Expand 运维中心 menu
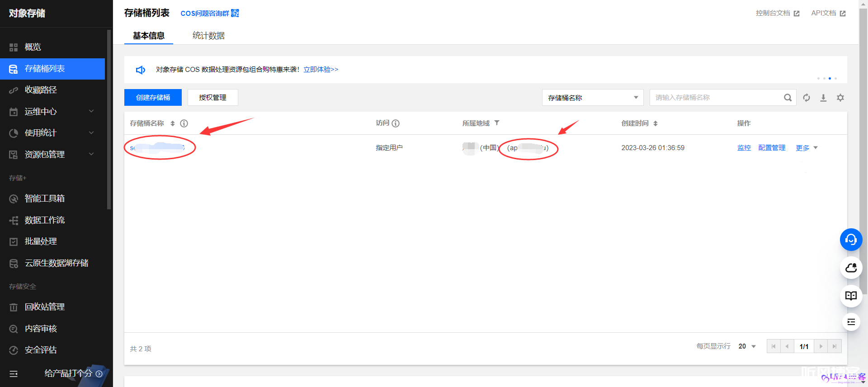Image resolution: width=868 pixels, height=387 pixels. 52,112
